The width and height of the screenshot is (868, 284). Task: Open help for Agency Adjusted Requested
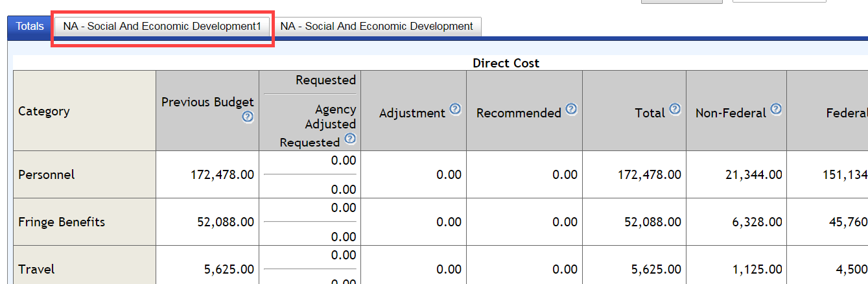point(350,139)
